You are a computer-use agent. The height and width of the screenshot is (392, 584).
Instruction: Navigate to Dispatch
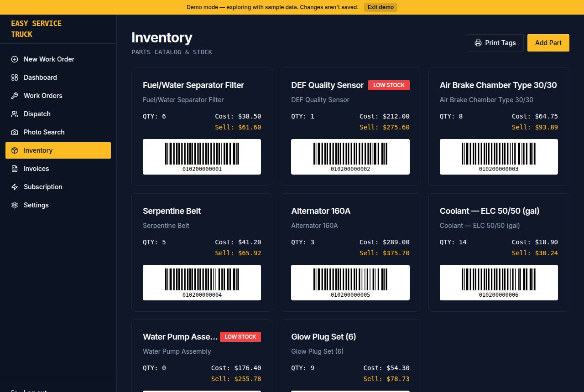58,114
